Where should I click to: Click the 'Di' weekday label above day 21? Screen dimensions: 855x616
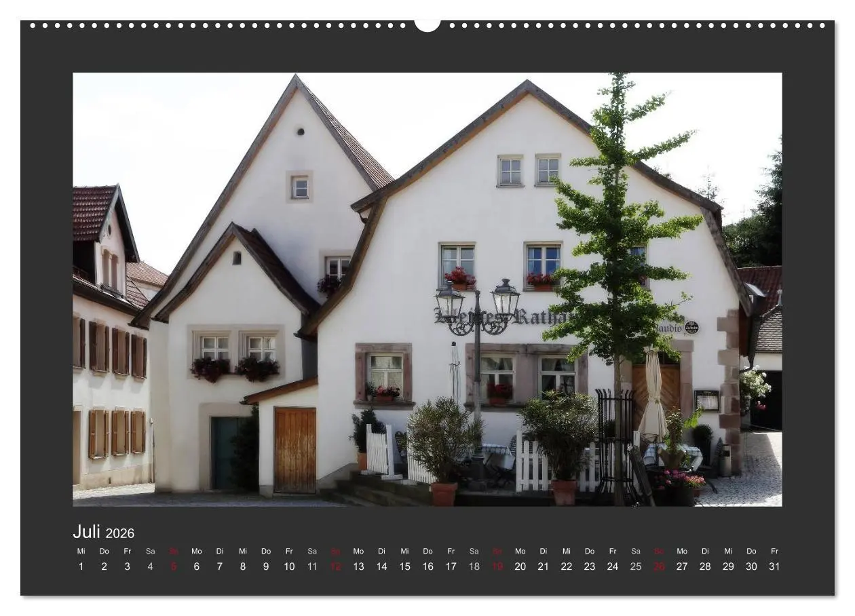(543, 551)
